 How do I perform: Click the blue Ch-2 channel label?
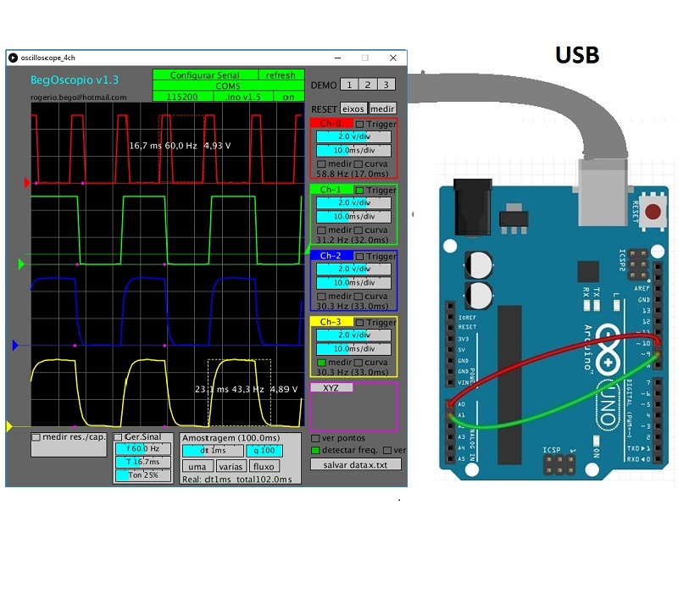coord(331,256)
